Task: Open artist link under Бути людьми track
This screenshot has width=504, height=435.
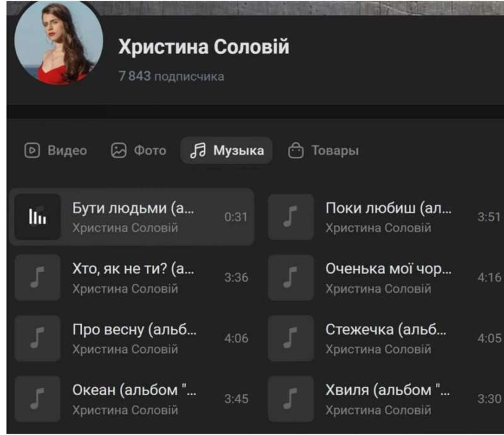Action: click(125, 228)
